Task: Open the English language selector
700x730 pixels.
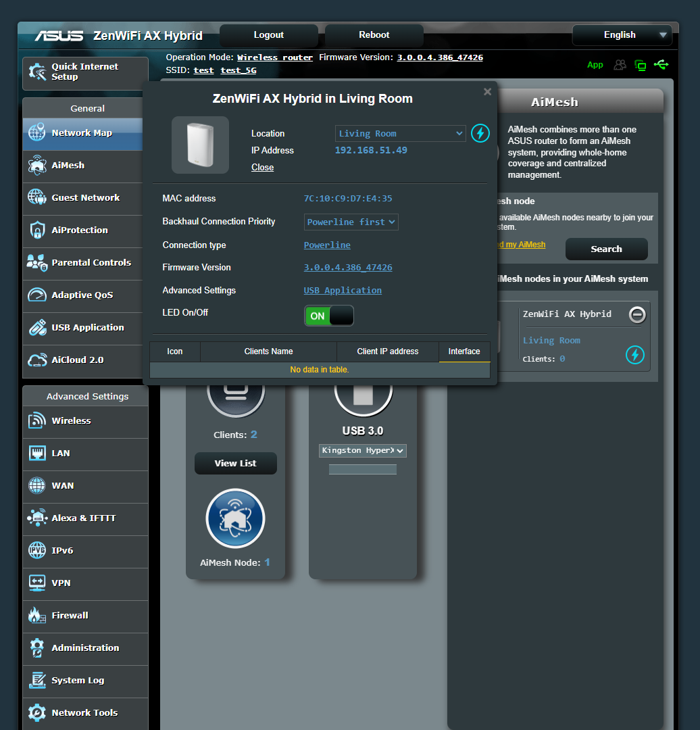Action: (621, 34)
